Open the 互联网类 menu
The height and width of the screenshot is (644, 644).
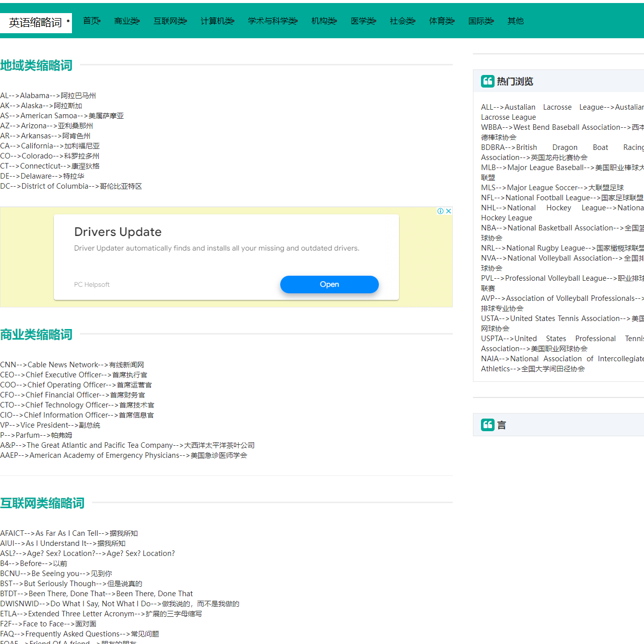(170, 21)
